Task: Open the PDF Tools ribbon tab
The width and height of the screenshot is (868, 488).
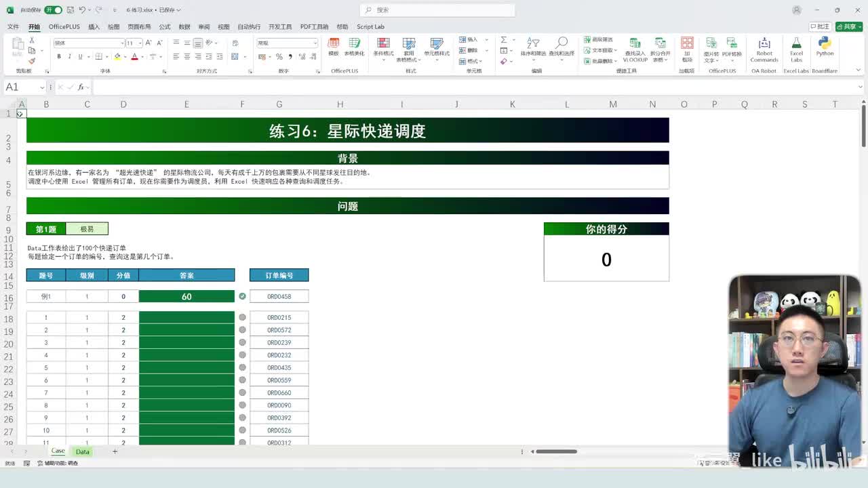Action: pos(314,26)
